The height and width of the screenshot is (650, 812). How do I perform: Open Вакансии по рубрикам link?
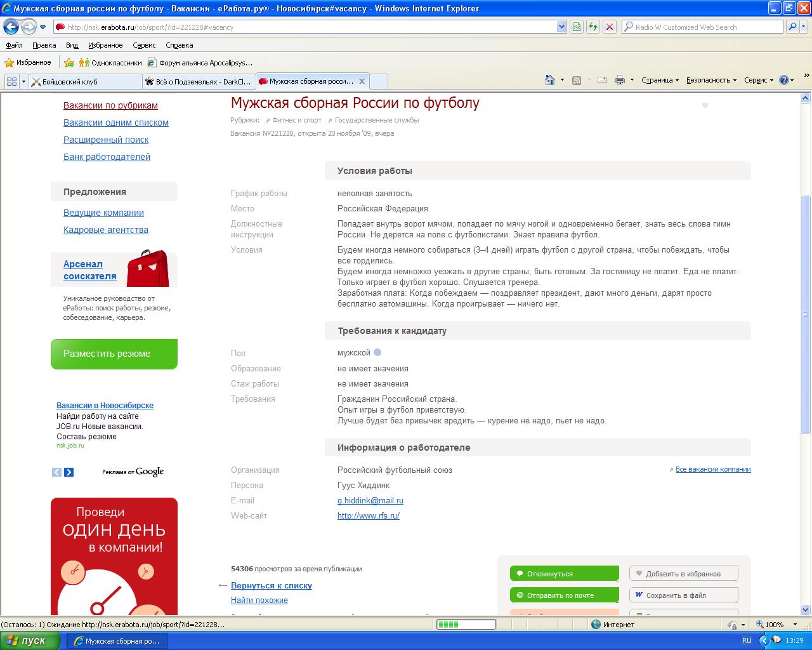(x=110, y=105)
